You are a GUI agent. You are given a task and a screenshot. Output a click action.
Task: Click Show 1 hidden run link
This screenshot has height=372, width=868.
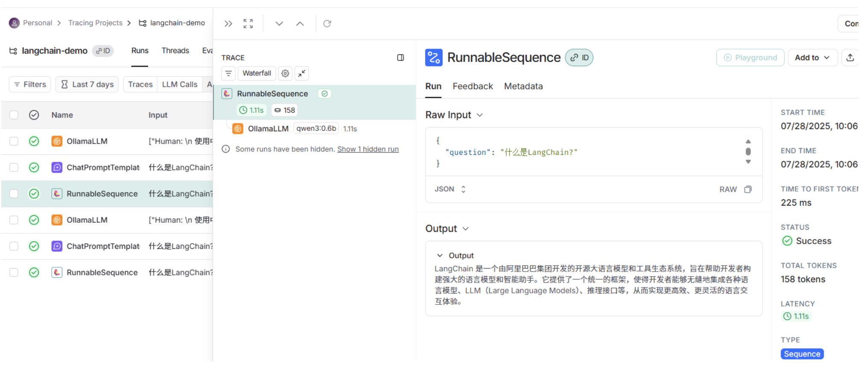click(368, 149)
